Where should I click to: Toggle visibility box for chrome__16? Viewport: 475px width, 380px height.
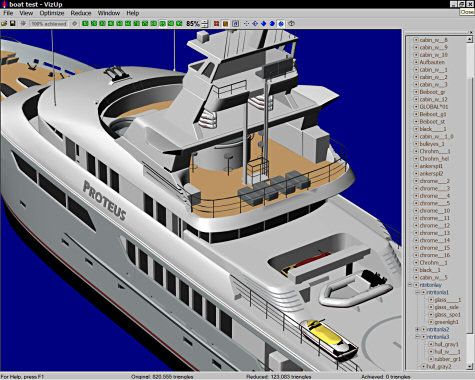coord(416,255)
